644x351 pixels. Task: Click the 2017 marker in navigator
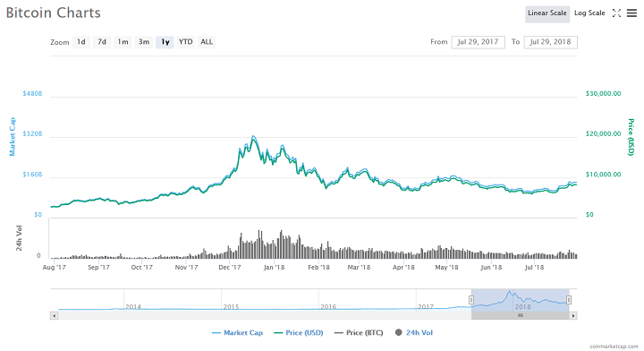[x=426, y=306]
